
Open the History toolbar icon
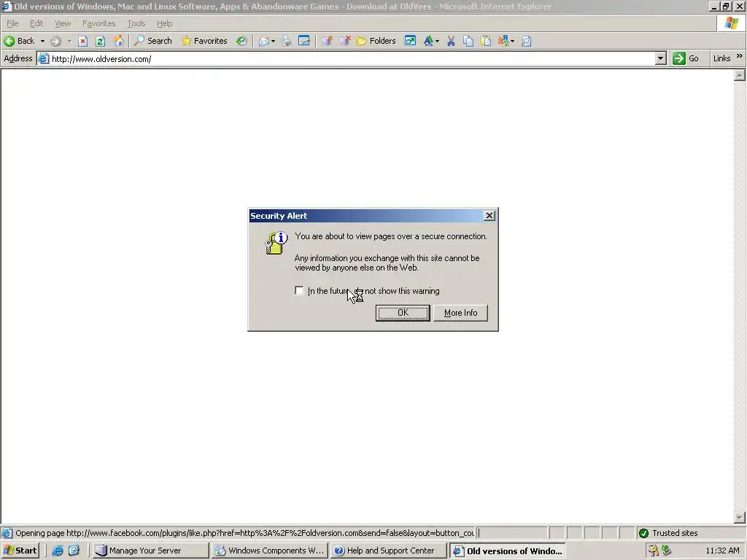(241, 41)
